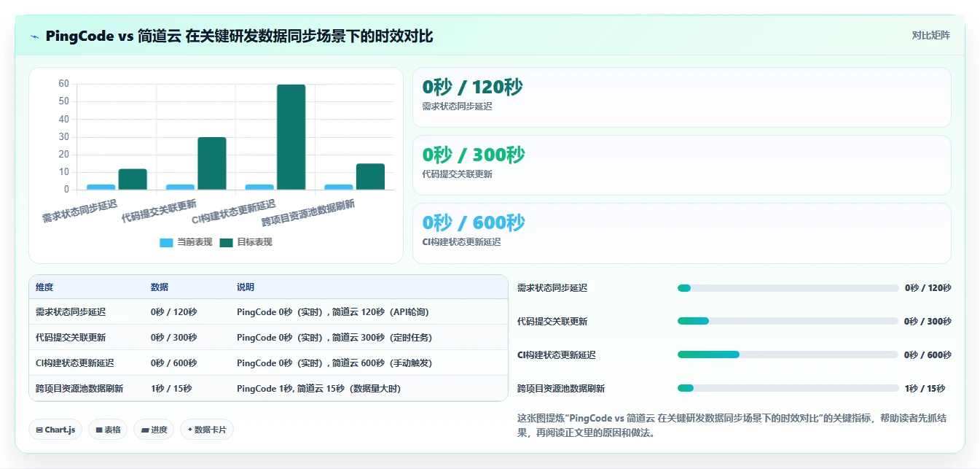Select the tall CI构建状态更新延迟 target bar
The width and height of the screenshot is (980, 469).
pos(291,137)
